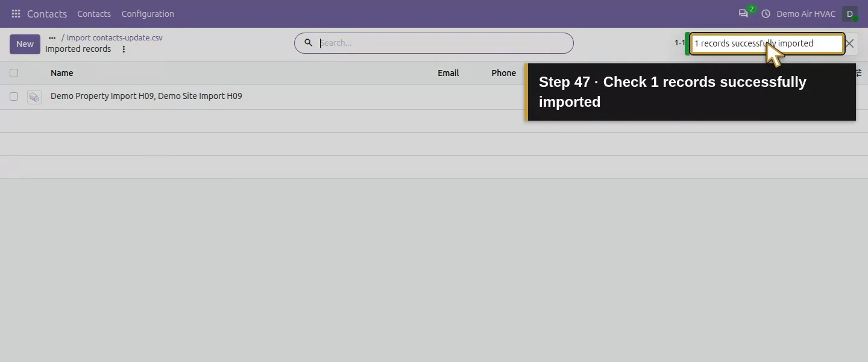The height and width of the screenshot is (362, 868).
Task: Focus the Search input field
Action: [443, 43]
